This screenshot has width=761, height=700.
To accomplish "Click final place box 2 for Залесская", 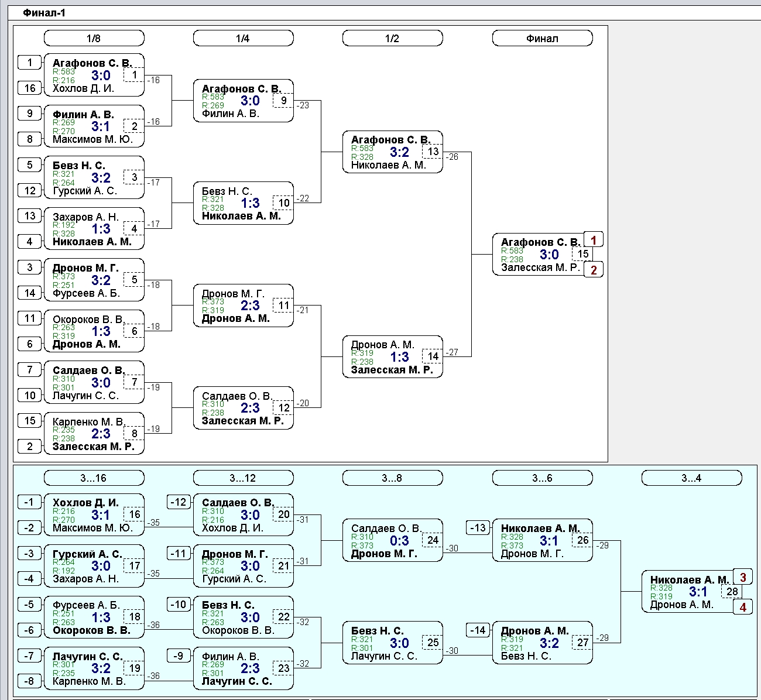I will click(x=594, y=270).
